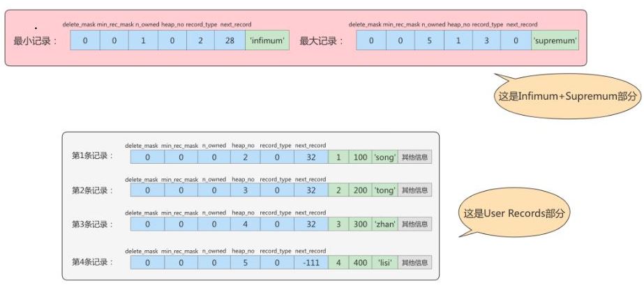This screenshot has width=644, height=285.
Task: Click 其他信息 box in record 1
Action: [x=415, y=157]
